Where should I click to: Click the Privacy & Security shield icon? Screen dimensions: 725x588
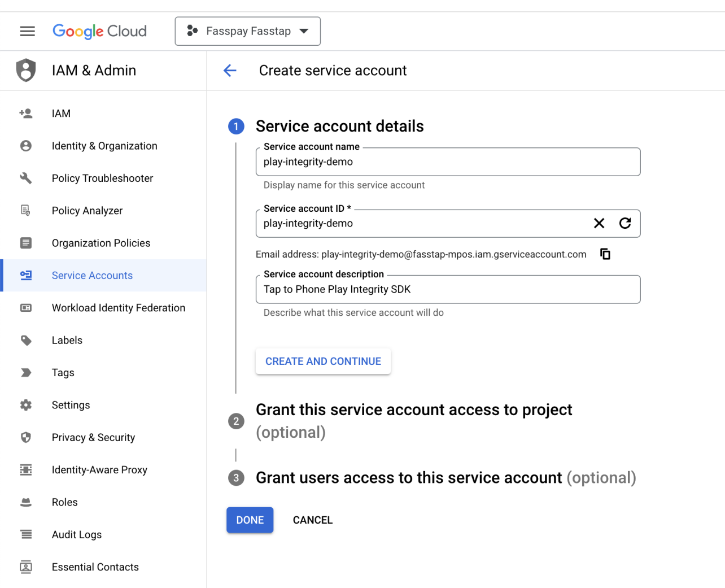pyautogui.click(x=26, y=438)
